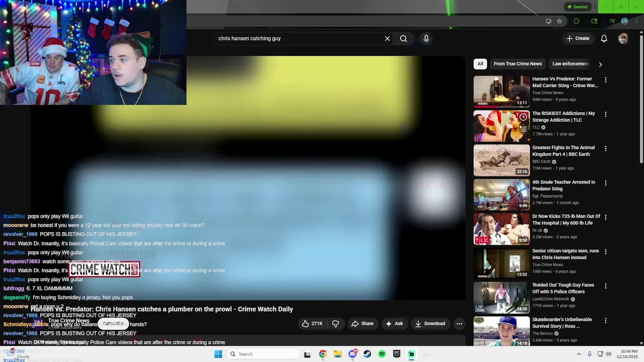Image resolution: width=644 pixels, height=362 pixels.
Task: Share the video via Share button
Action: (362, 324)
